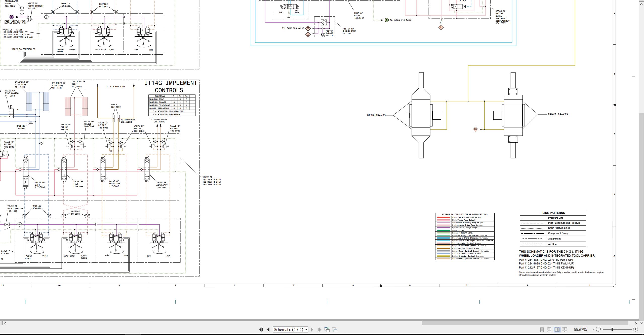Click the ORIFICE 114-0441 label
This screenshot has width=644, height=335.
(x=21, y=127)
